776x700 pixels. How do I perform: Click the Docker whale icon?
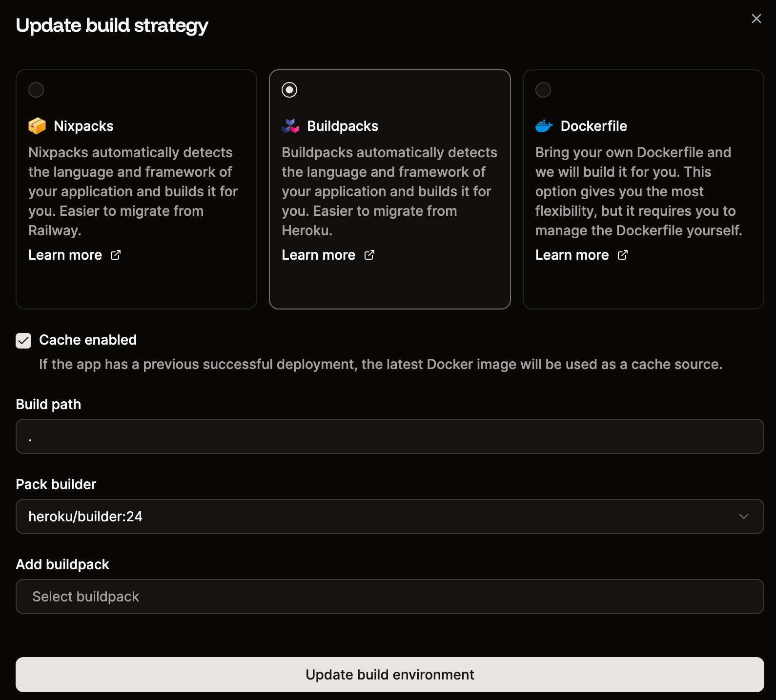coord(544,126)
